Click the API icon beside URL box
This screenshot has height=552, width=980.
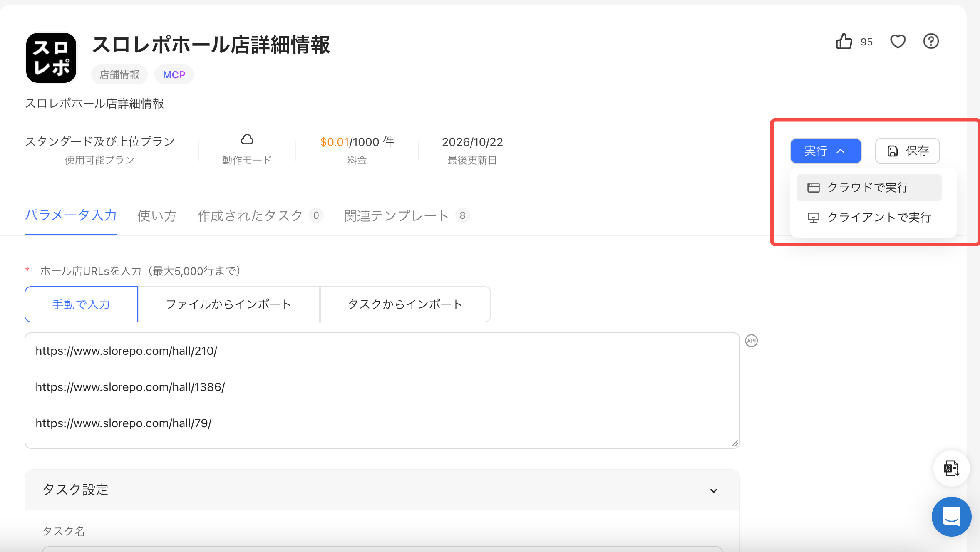751,341
